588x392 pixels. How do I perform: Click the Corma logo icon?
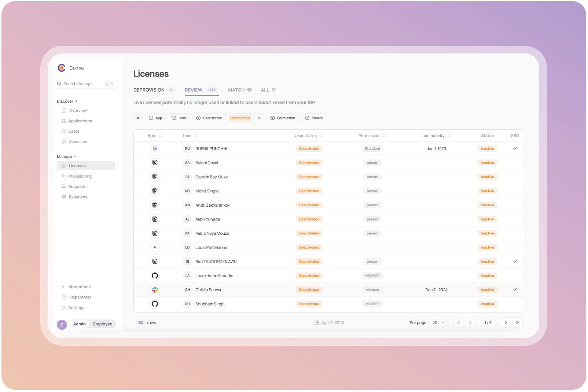click(x=62, y=68)
